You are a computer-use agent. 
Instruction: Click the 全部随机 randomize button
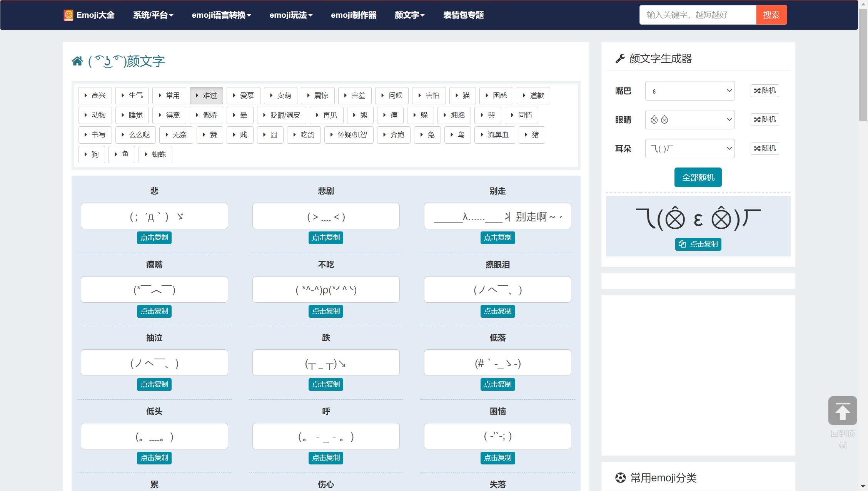point(698,177)
